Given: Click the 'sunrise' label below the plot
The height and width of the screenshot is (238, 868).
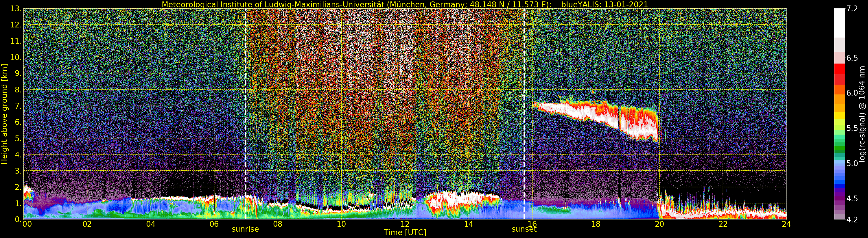Looking at the screenshot, I should [x=245, y=229].
